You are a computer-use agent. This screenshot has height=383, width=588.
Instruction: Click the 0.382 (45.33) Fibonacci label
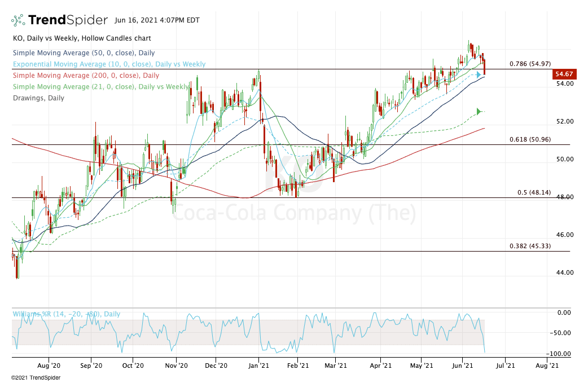point(530,246)
